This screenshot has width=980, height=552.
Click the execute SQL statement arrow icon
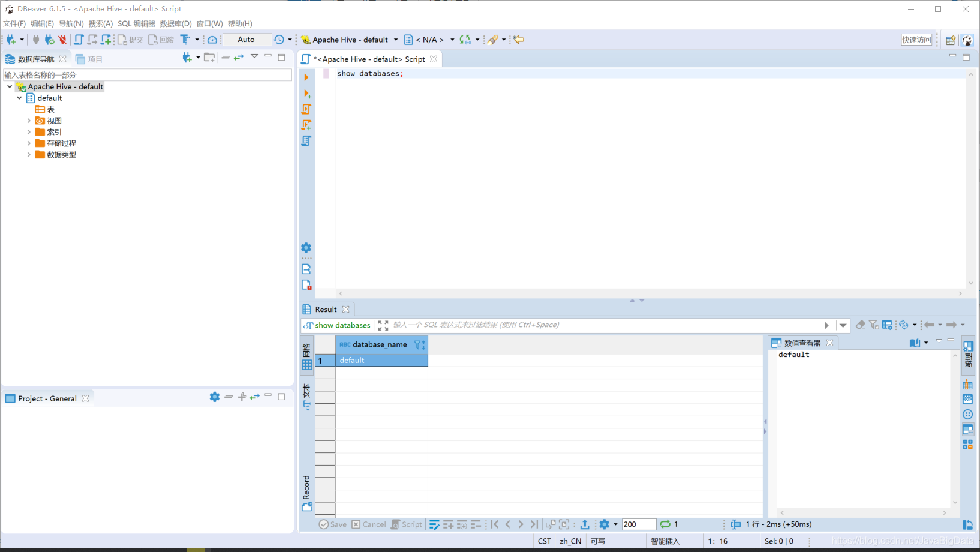[x=306, y=77]
